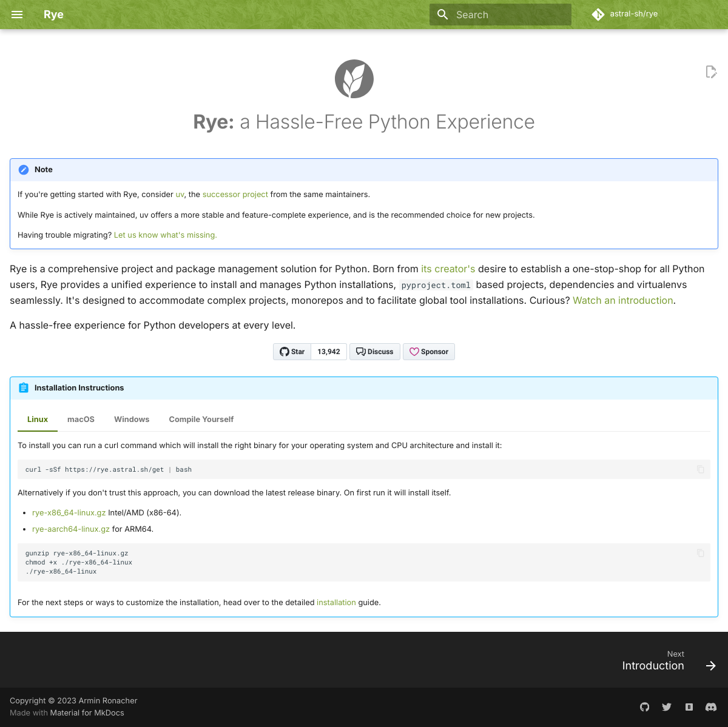Open the Compile Yourself tab

click(201, 420)
